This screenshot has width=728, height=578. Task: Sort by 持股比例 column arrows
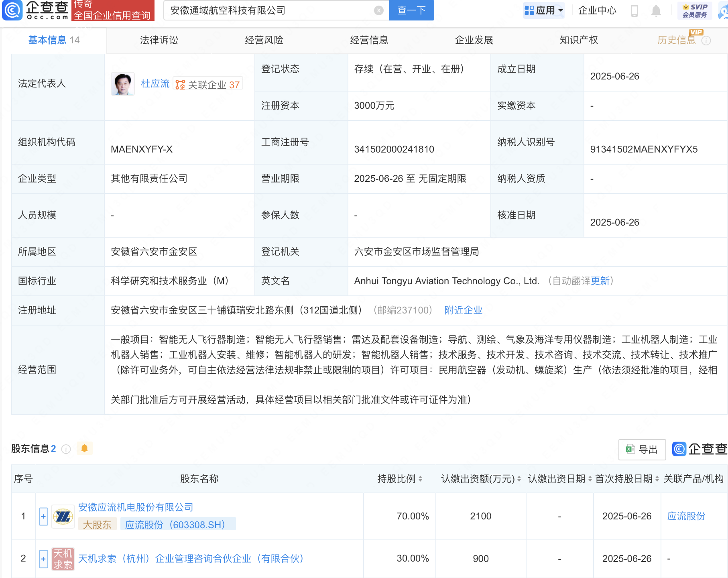point(420,478)
